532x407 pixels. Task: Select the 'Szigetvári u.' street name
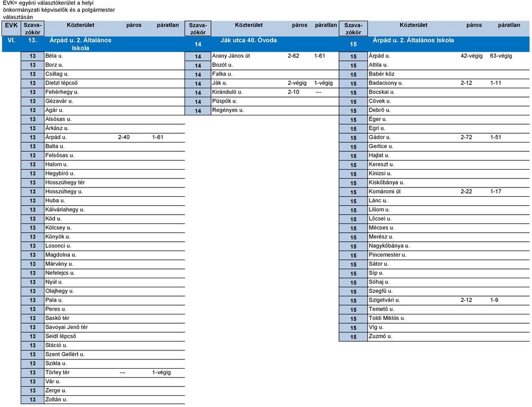(385, 300)
